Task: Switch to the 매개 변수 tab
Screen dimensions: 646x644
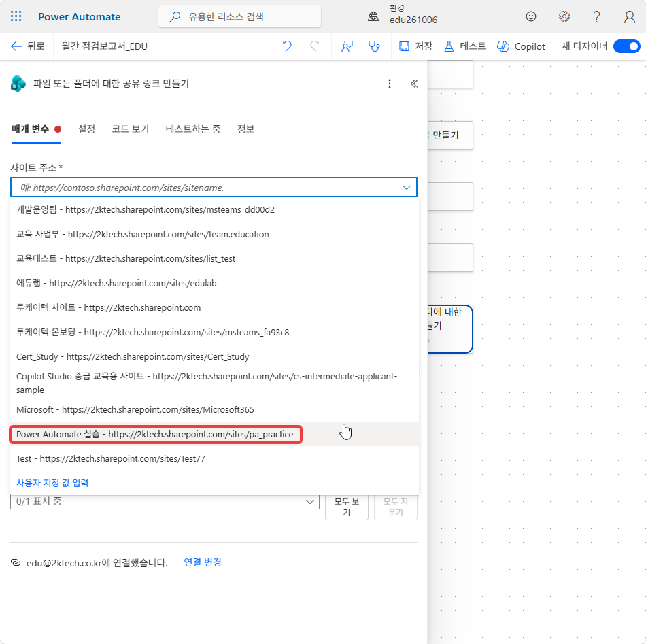Action: [x=36, y=129]
